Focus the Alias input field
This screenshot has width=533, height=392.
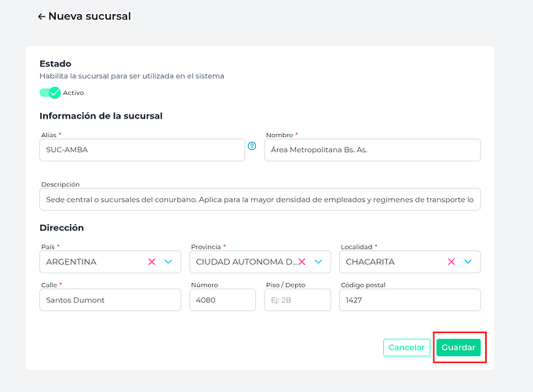point(142,150)
